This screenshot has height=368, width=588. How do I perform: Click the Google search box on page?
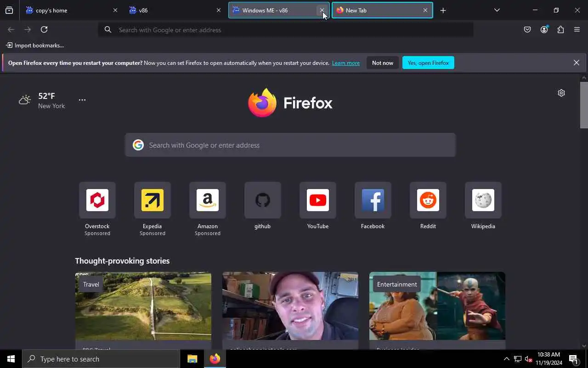pos(290,145)
